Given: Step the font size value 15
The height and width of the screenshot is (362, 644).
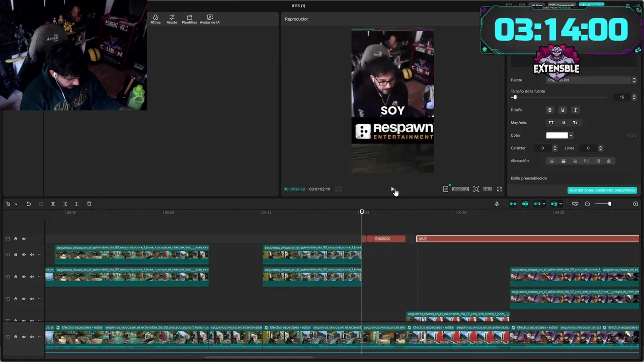Looking at the screenshot, I should (634, 97).
